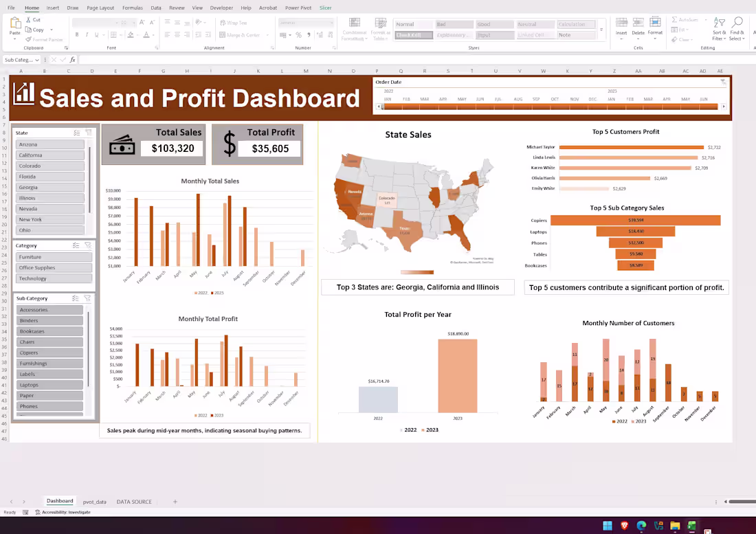Click the Insert Function fx icon

[72, 60]
